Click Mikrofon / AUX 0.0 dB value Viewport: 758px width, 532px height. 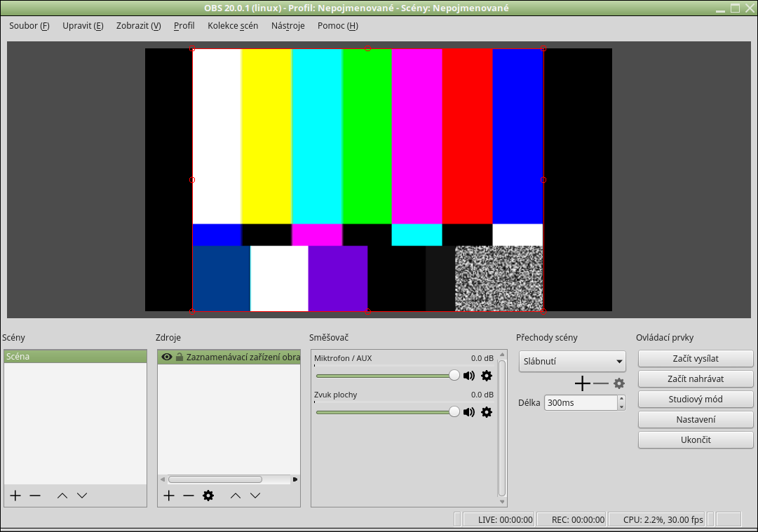(482, 358)
